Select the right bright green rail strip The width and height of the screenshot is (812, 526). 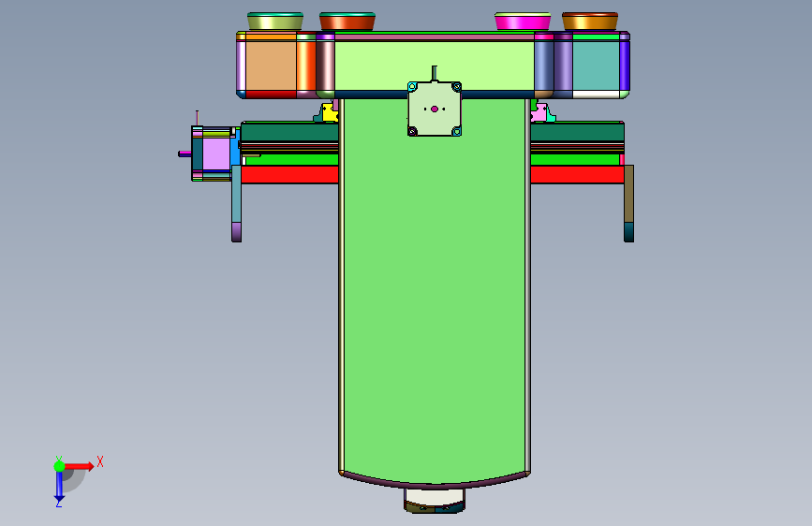pos(575,160)
